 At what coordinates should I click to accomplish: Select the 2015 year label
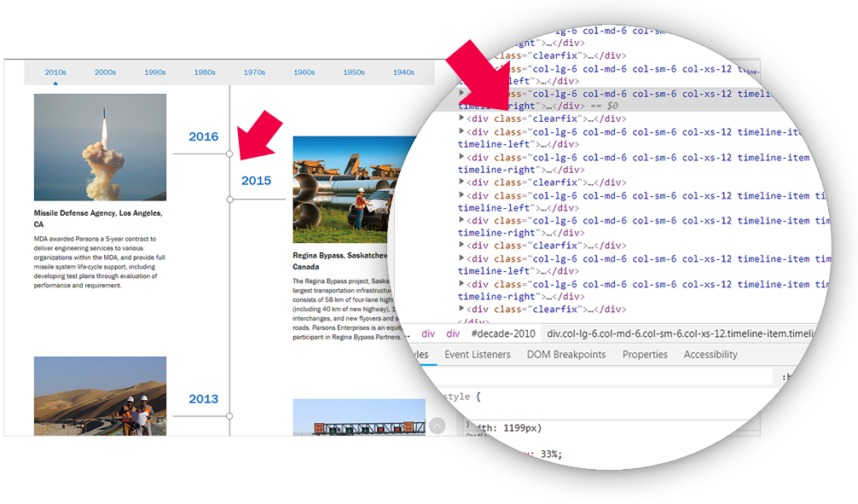click(x=256, y=181)
